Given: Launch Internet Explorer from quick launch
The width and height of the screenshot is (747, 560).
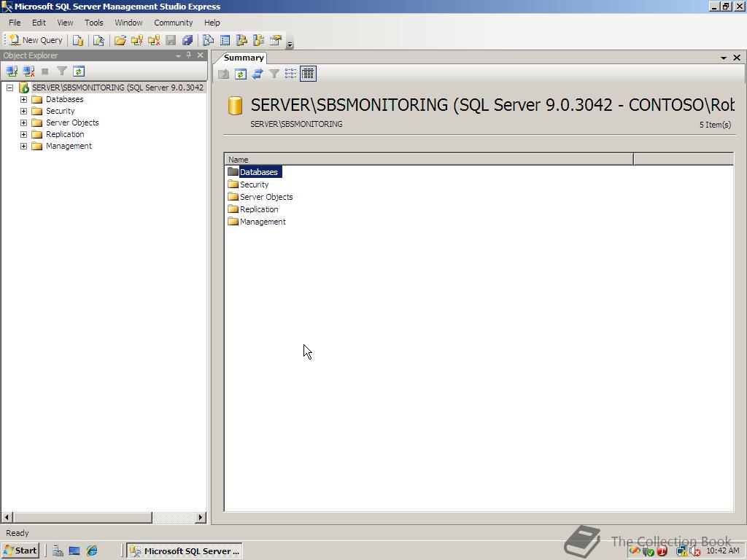Looking at the screenshot, I should (x=92, y=551).
